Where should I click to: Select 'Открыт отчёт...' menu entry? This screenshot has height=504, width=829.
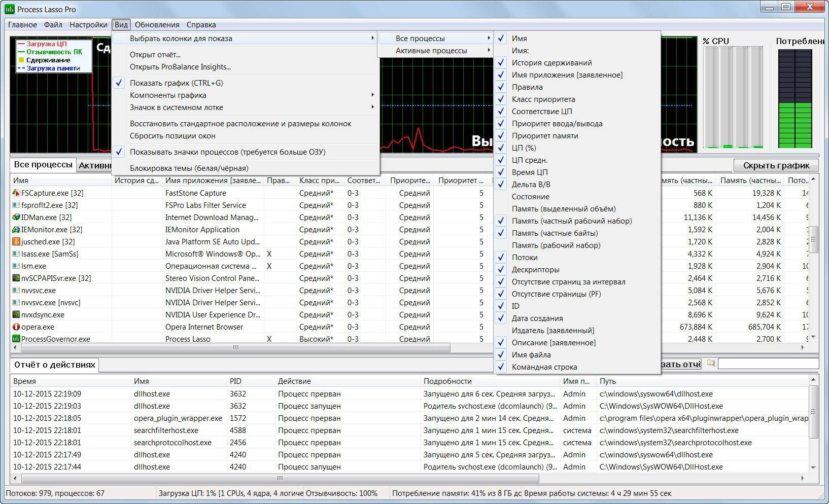click(x=246, y=54)
